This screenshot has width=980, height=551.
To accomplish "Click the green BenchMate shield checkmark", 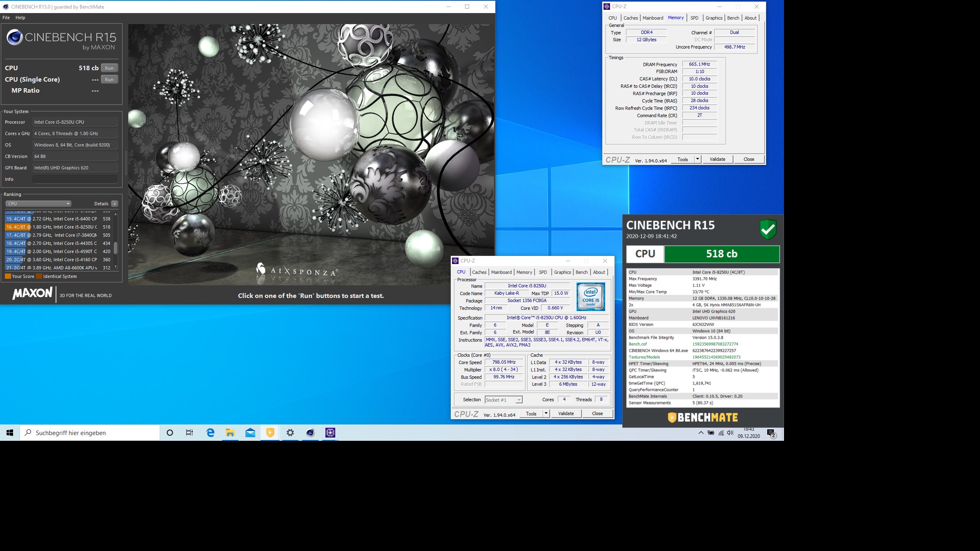I will pos(768,229).
